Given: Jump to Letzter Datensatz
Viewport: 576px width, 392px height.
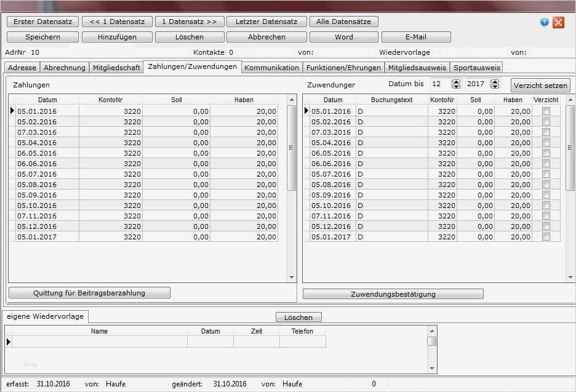Looking at the screenshot, I should coord(266,22).
